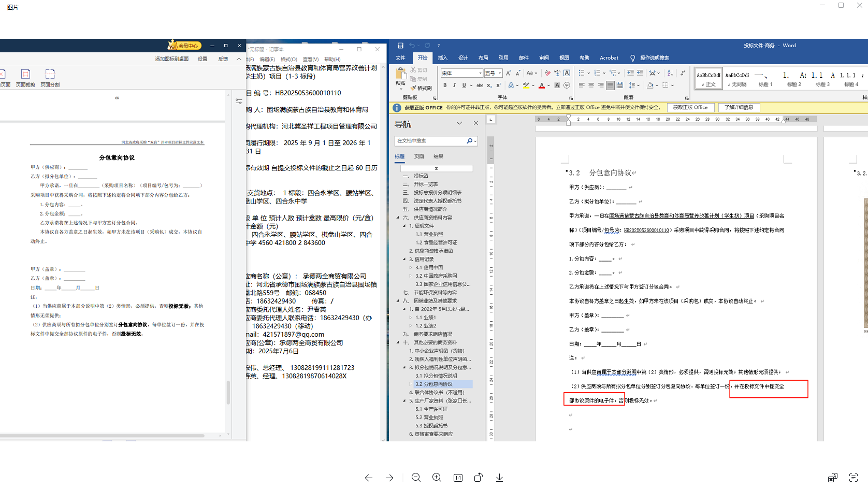Save the Word document with the floppy icon
The width and height of the screenshot is (868, 489).
pyautogui.click(x=400, y=46)
